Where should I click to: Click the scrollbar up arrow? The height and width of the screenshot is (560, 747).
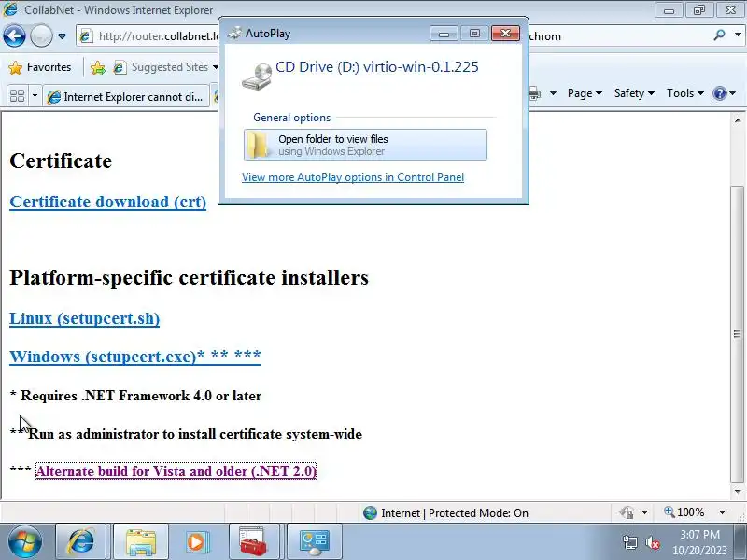(x=738, y=120)
